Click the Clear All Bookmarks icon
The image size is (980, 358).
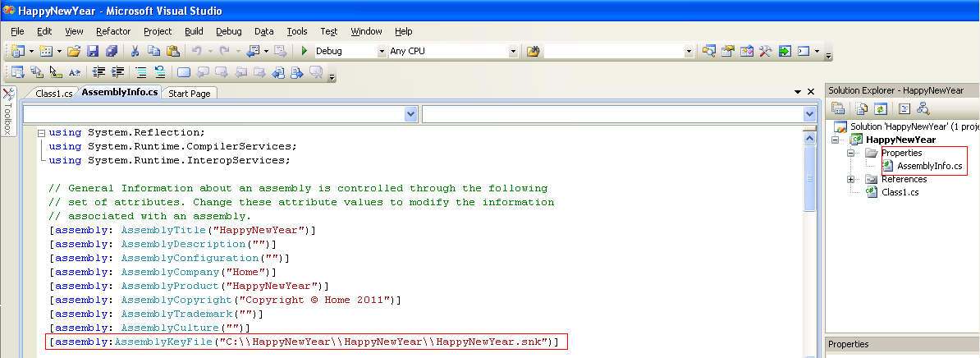tap(316, 72)
